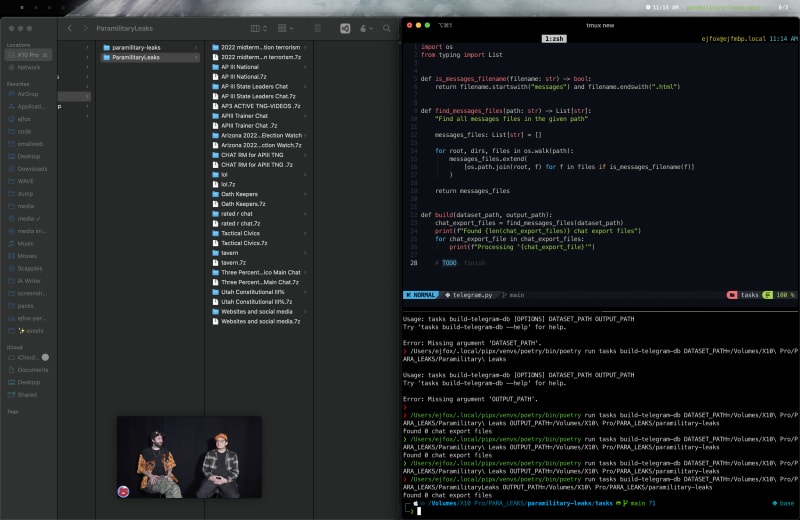Click the 11:15 AM menu bar clock
Image resolution: width=800 pixels, height=520 pixels.
664,7
